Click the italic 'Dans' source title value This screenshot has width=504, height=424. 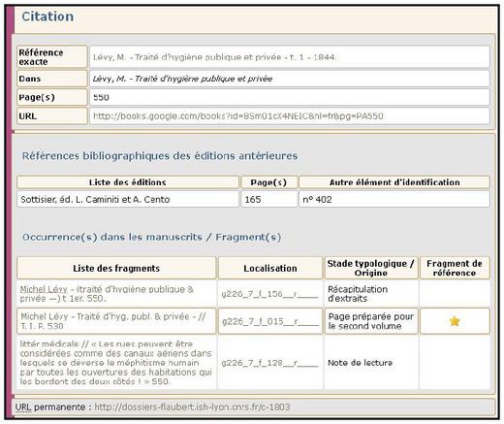tap(182, 79)
